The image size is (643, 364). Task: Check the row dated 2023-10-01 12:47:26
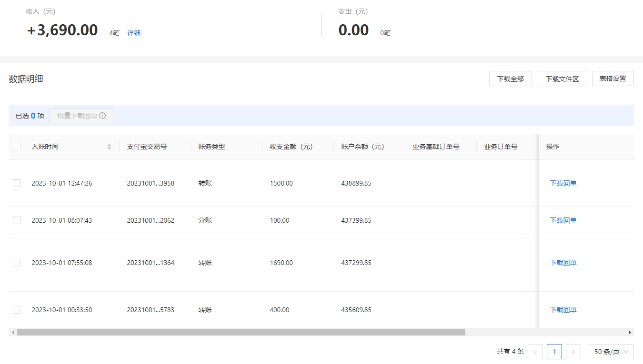click(17, 183)
